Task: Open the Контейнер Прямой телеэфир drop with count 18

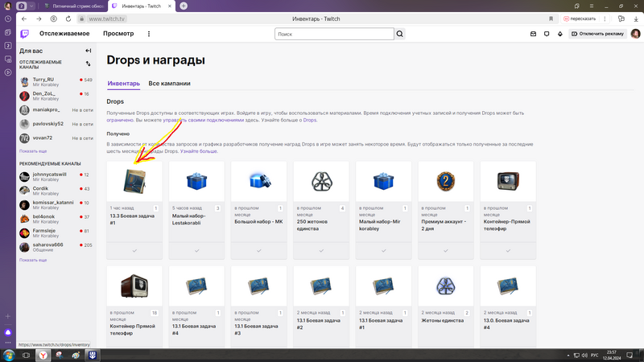Action: pyautogui.click(x=134, y=286)
